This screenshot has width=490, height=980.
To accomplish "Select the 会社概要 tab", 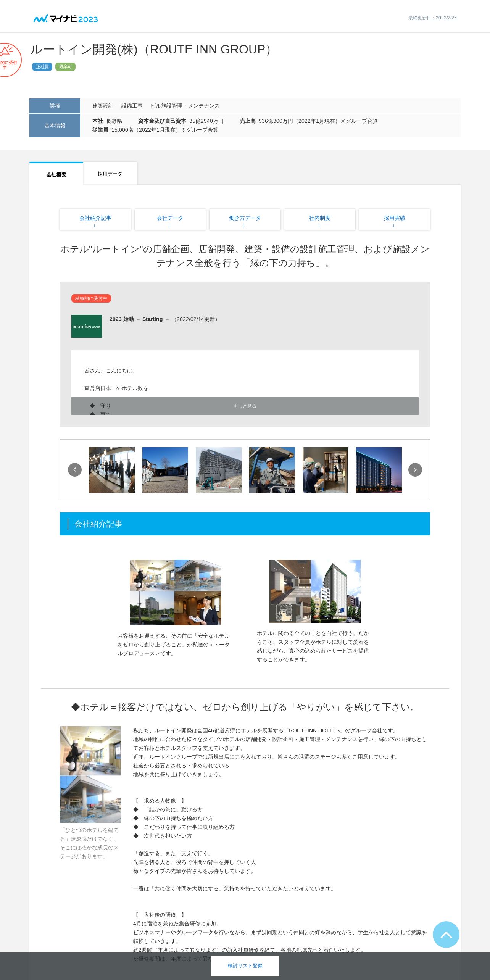I will (56, 174).
